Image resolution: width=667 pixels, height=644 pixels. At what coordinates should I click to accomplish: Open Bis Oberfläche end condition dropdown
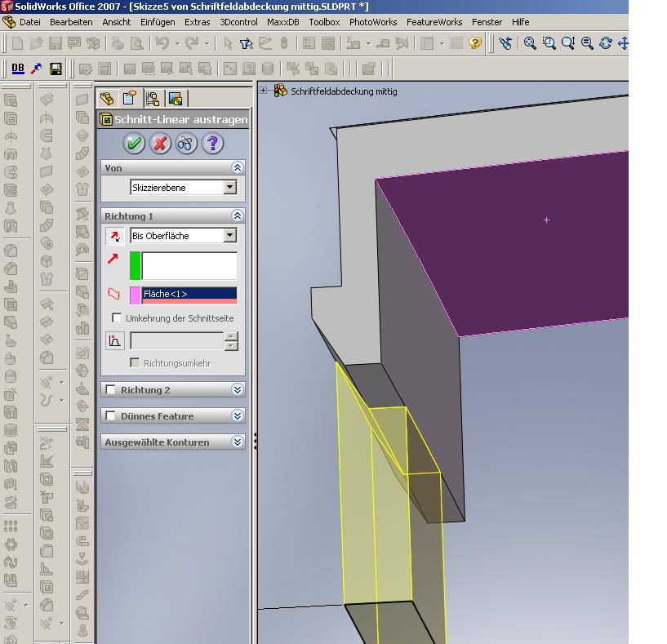coord(229,235)
